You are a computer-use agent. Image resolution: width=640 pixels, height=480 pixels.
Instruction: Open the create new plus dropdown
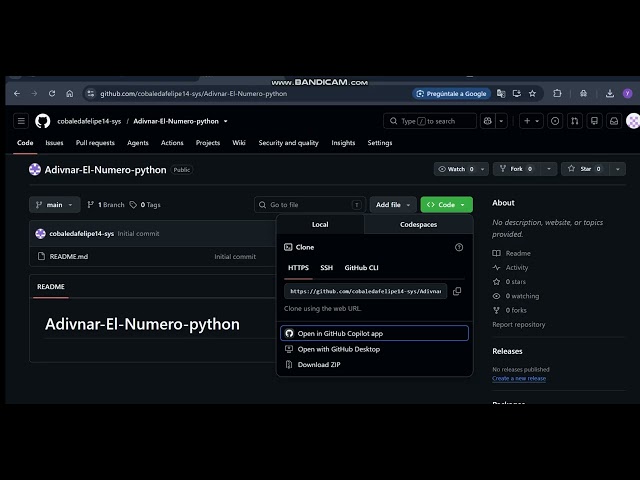pyautogui.click(x=531, y=121)
